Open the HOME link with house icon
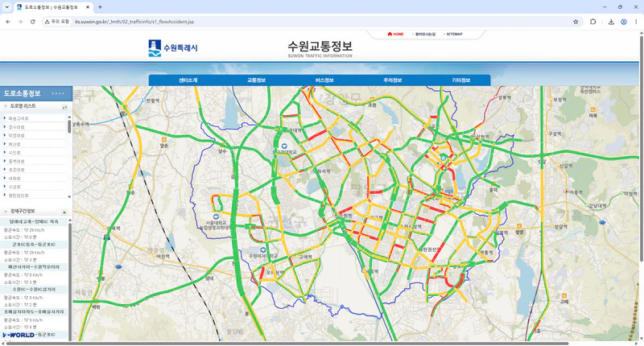The height and width of the screenshot is (346, 644). [395, 34]
